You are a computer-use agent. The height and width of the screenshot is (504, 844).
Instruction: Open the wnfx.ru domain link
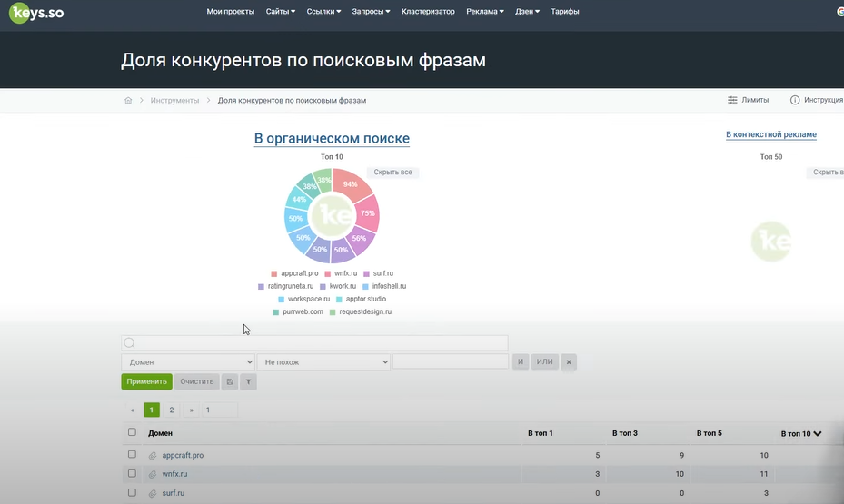[175, 474]
